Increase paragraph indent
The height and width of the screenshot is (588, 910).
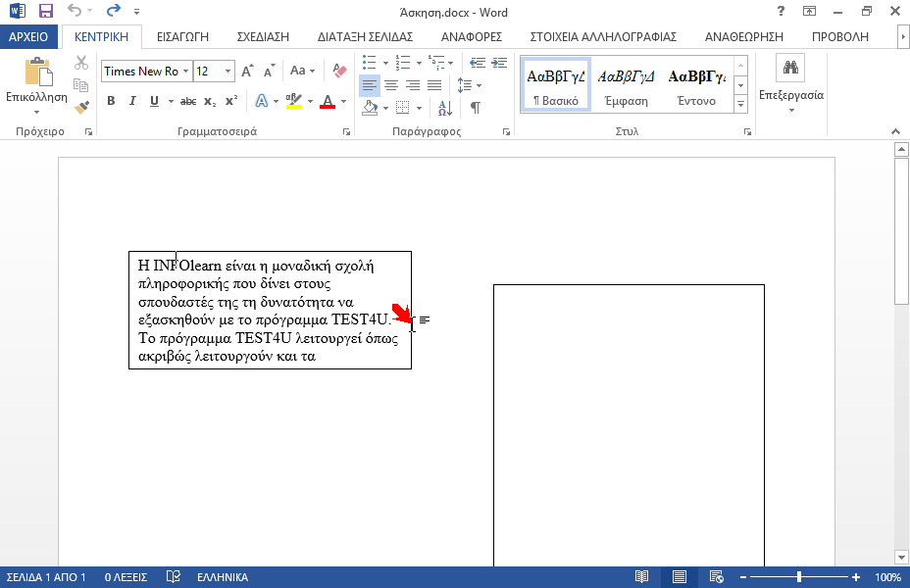click(499, 63)
